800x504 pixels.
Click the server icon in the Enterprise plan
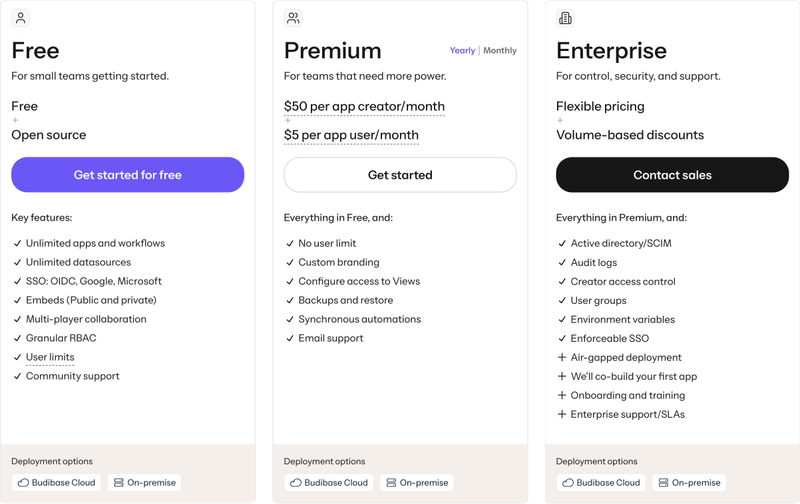pyautogui.click(x=663, y=483)
